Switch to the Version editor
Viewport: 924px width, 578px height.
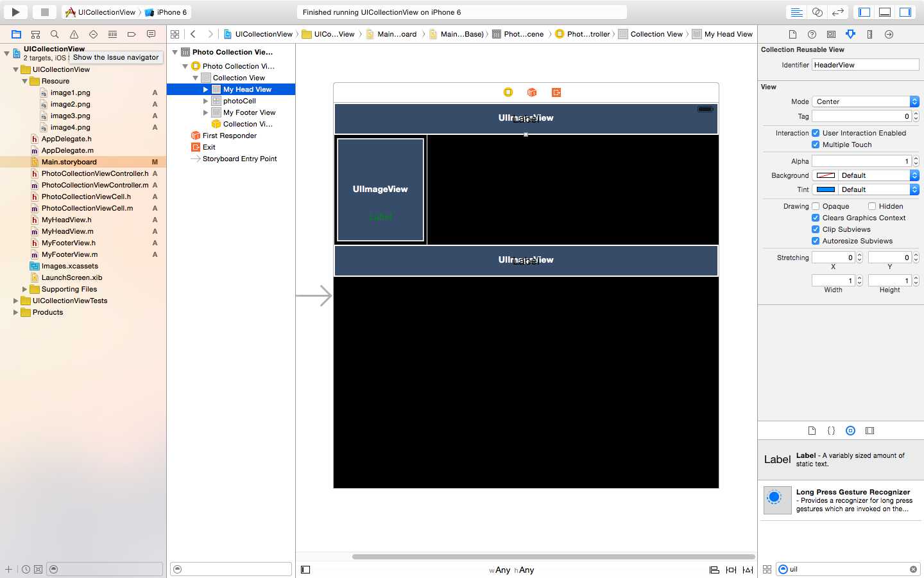tap(838, 12)
